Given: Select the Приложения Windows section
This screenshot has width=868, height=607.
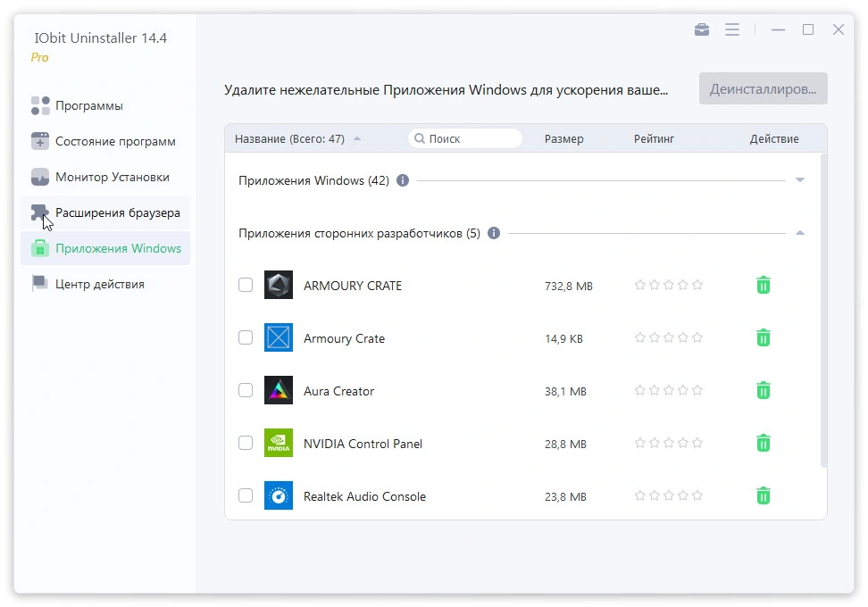Looking at the screenshot, I should (105, 248).
